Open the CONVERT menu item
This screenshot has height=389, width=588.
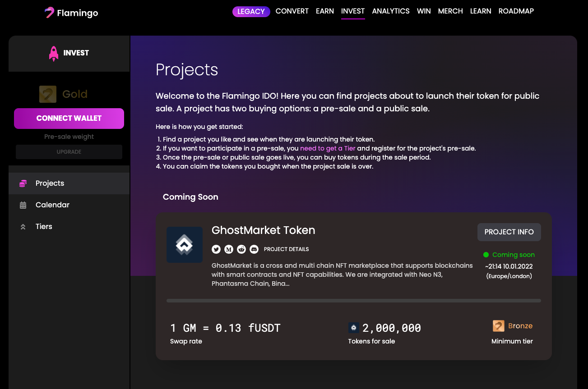(x=292, y=11)
